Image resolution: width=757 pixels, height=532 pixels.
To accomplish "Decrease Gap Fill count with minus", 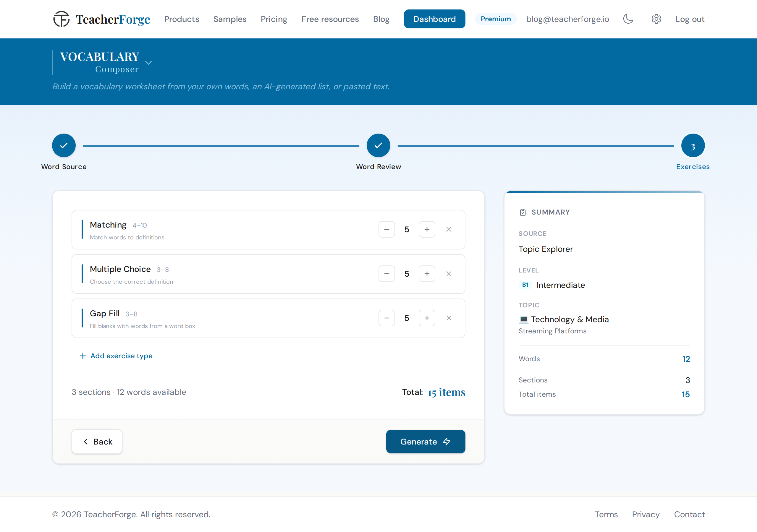I will click(387, 318).
